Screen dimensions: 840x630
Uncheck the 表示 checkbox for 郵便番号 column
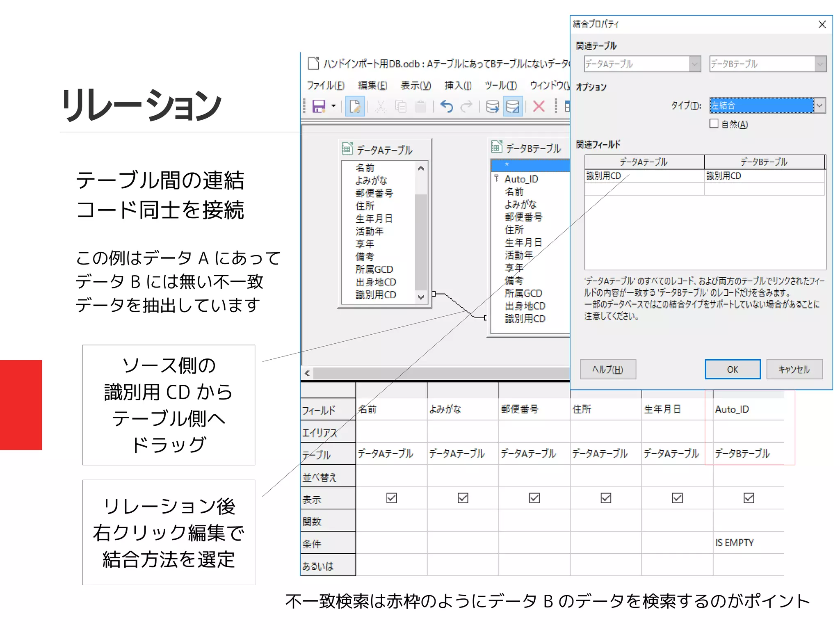pyautogui.click(x=534, y=498)
